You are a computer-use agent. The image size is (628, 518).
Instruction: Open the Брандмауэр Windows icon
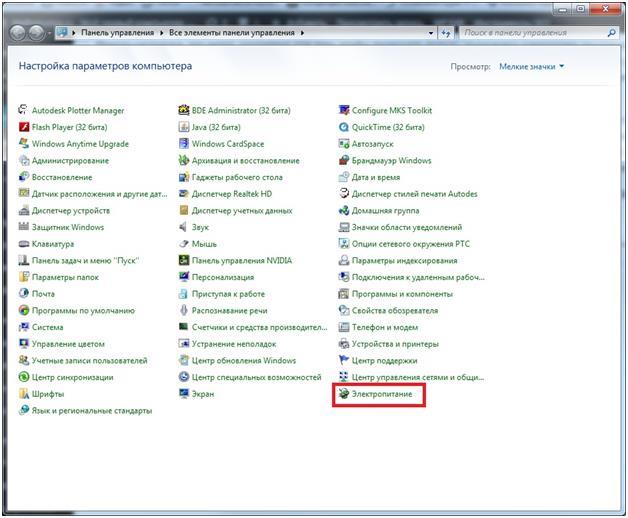point(344,160)
